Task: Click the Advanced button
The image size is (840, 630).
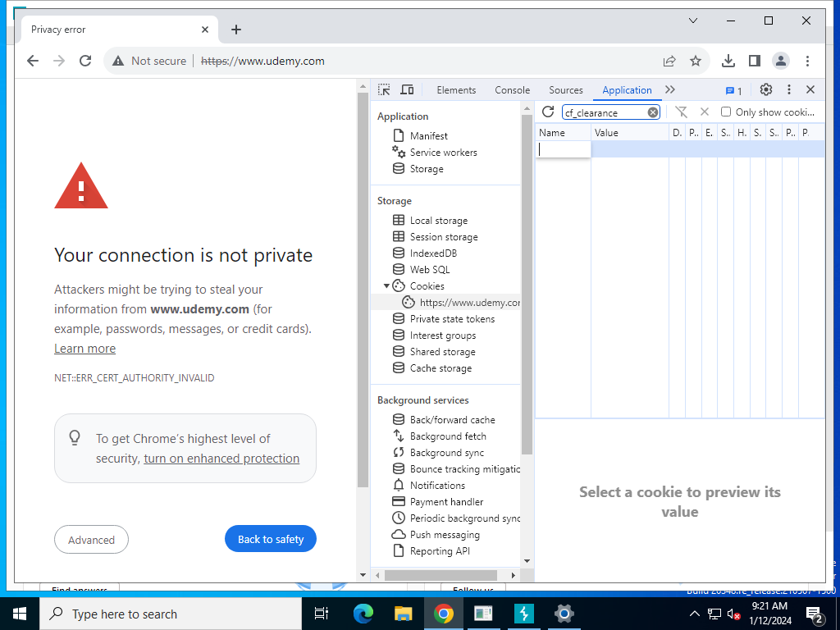Action: 91,540
